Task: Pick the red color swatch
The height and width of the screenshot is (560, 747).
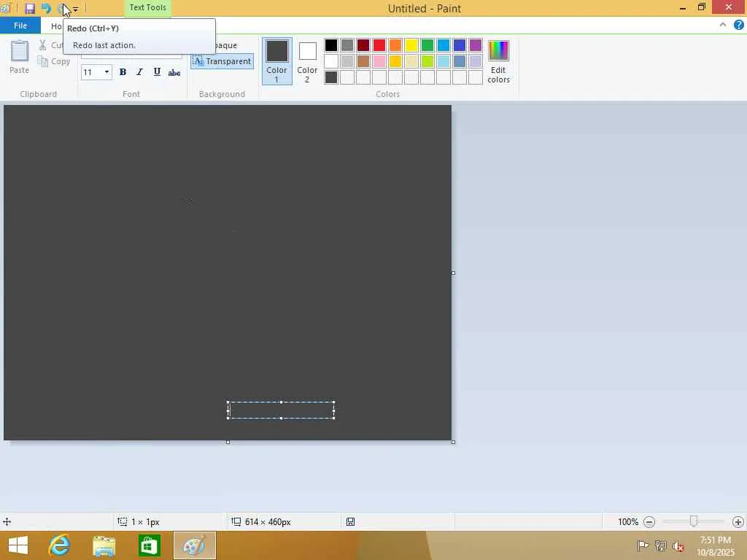Action: pos(379,45)
